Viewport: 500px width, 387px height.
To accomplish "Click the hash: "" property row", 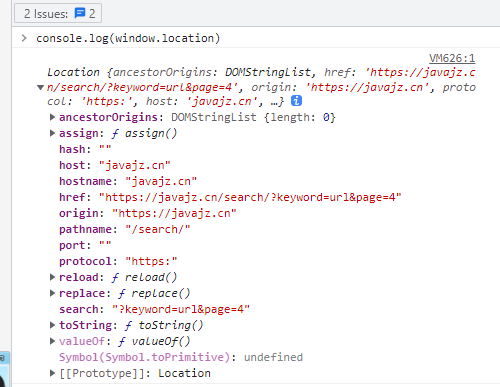I will [85, 149].
